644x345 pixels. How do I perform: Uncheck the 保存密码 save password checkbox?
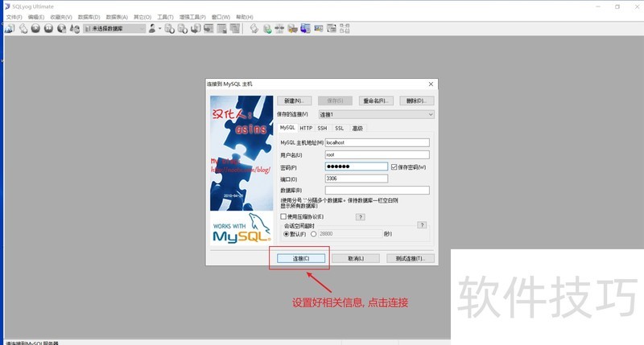(x=394, y=167)
